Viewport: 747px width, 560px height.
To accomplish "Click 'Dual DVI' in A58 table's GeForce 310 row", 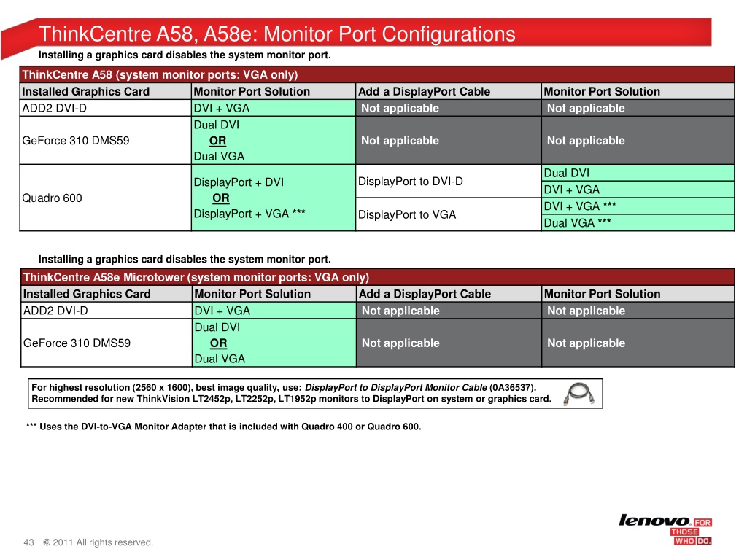I will (216, 125).
